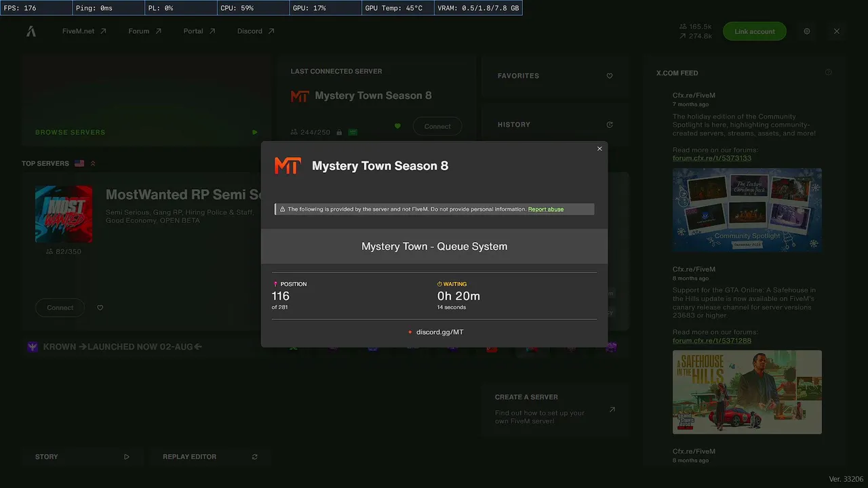Viewport: 868px width, 488px height.
Task: Open the Community Spotlight feed image
Action: pos(747,210)
